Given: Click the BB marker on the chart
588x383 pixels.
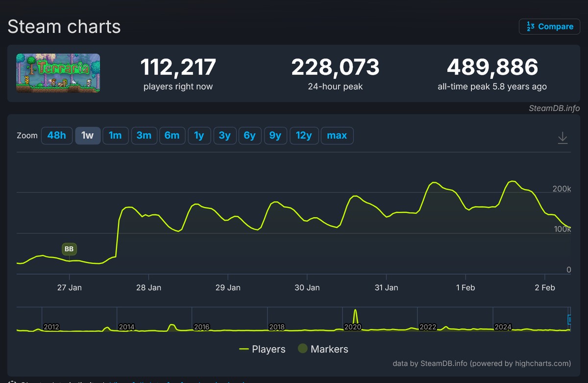Looking at the screenshot, I should point(69,249).
